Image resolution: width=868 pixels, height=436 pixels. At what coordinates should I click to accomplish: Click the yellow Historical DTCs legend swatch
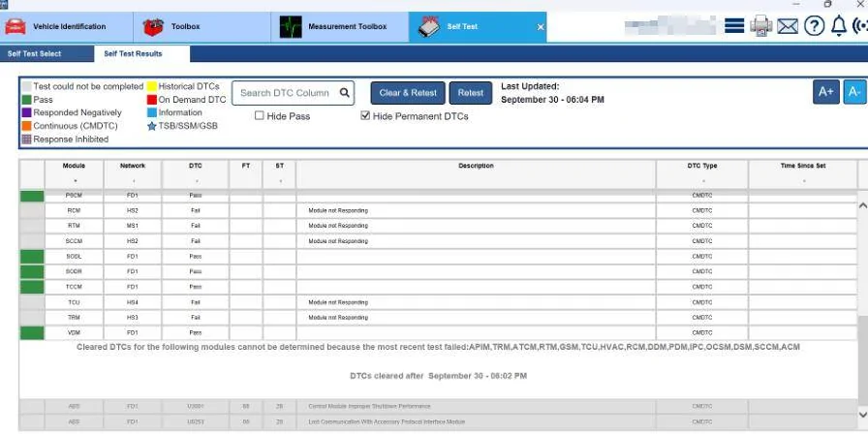point(152,86)
